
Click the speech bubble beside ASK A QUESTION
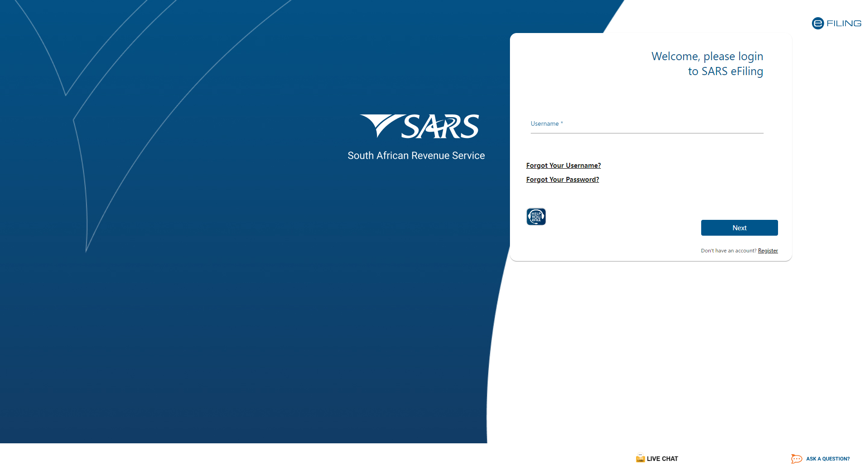796,459
